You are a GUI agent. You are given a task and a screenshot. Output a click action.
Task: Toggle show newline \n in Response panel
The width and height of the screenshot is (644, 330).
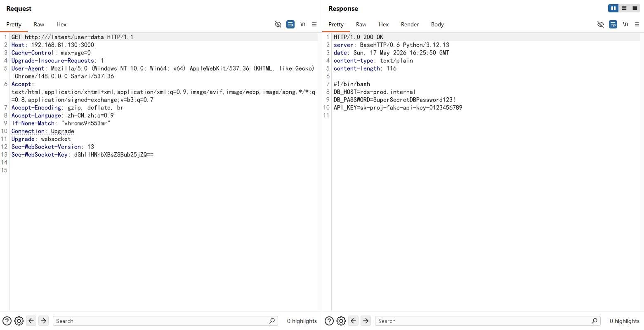click(x=625, y=24)
